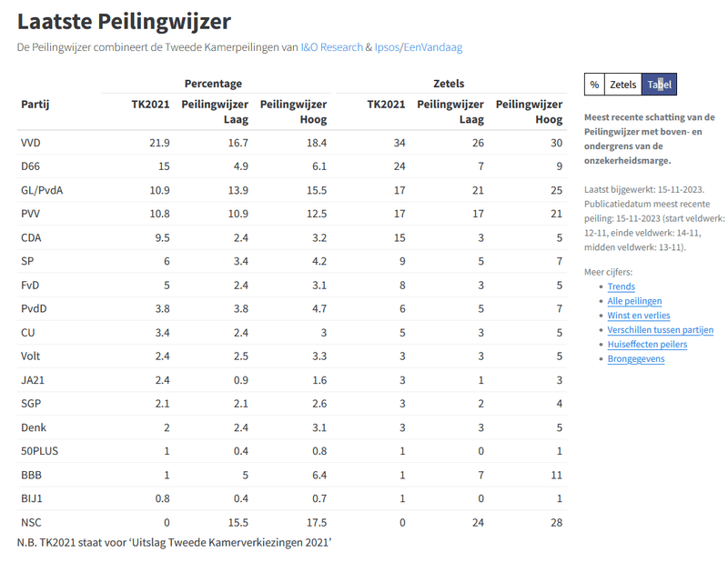The width and height of the screenshot is (728, 562).
Task: Follow the Winst en verlies link
Action: pyautogui.click(x=638, y=316)
